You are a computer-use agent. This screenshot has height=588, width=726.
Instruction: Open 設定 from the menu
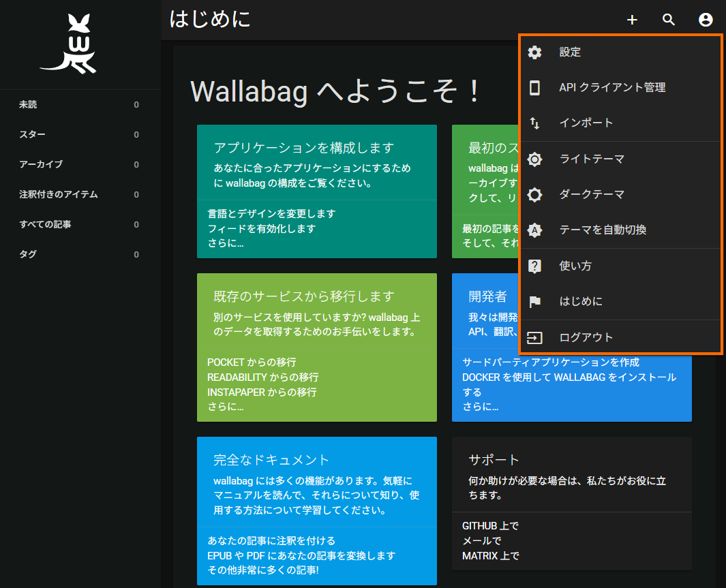pos(621,52)
